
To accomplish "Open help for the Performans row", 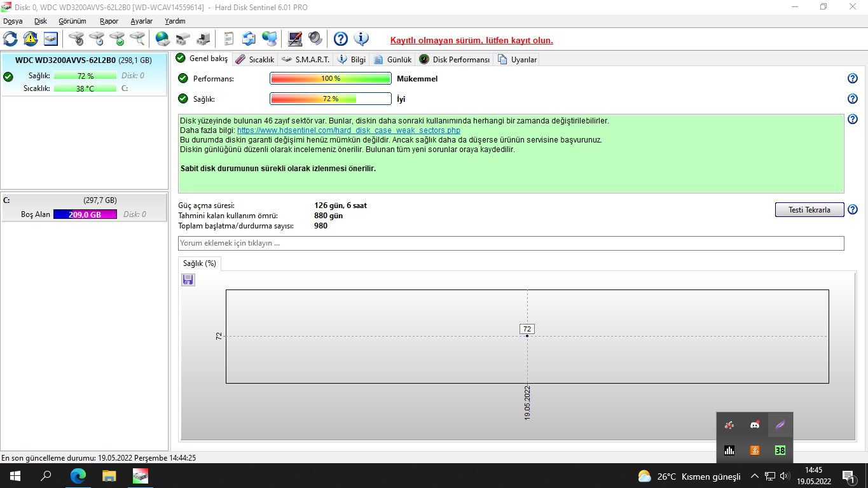I will click(x=853, y=79).
